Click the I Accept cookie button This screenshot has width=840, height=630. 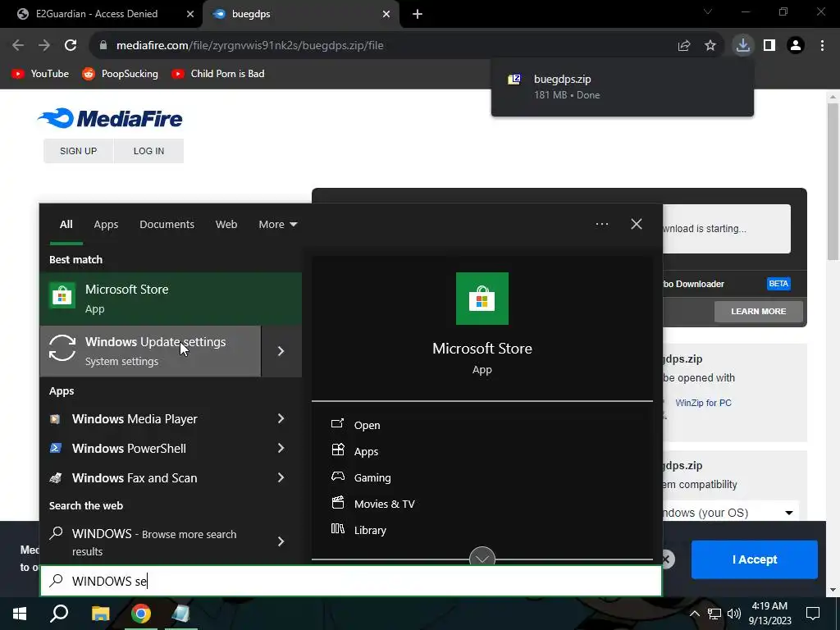pyautogui.click(x=755, y=559)
